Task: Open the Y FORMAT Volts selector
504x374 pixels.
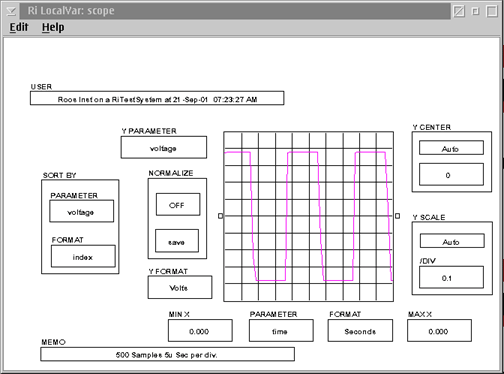Action: [180, 287]
